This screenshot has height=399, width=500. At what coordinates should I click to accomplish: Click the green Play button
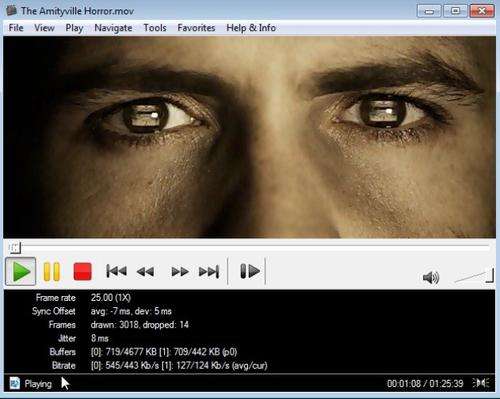click(x=20, y=272)
